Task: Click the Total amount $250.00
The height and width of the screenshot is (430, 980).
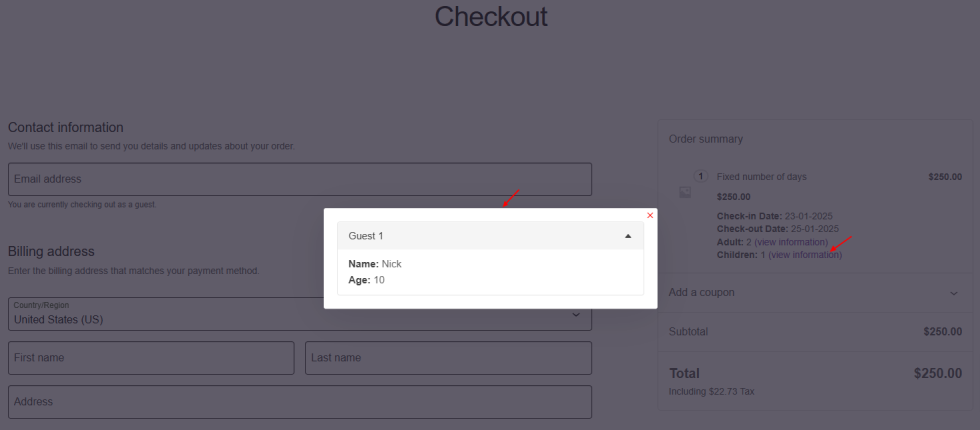Action: [937, 373]
